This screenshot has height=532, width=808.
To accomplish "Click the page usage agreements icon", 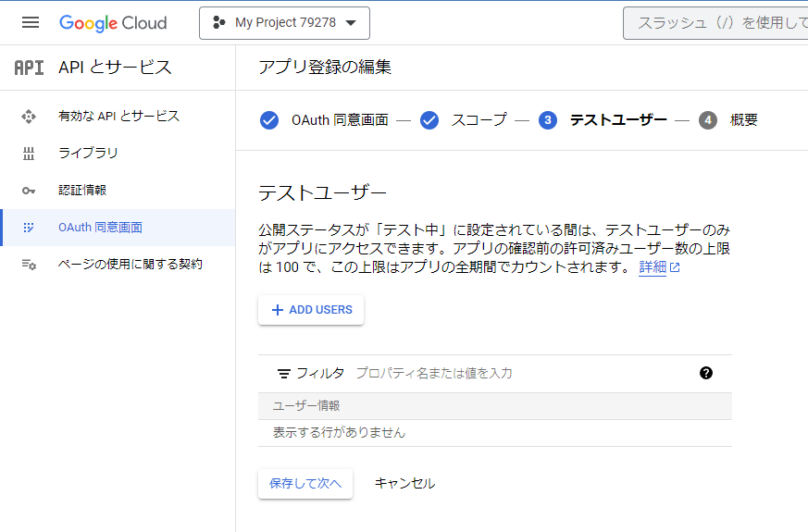I will [29, 265].
